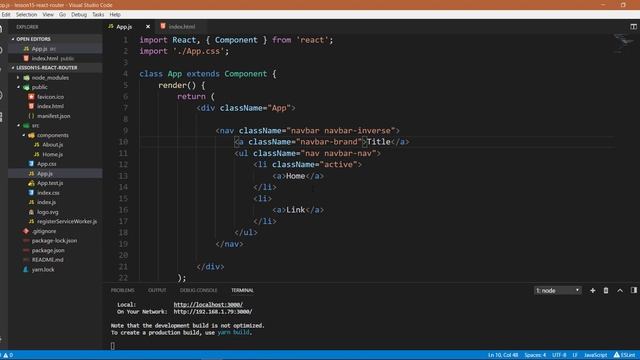Click the 'yarn build' text in terminal
The width and height of the screenshot is (640, 360).
pyautogui.click(x=233, y=333)
